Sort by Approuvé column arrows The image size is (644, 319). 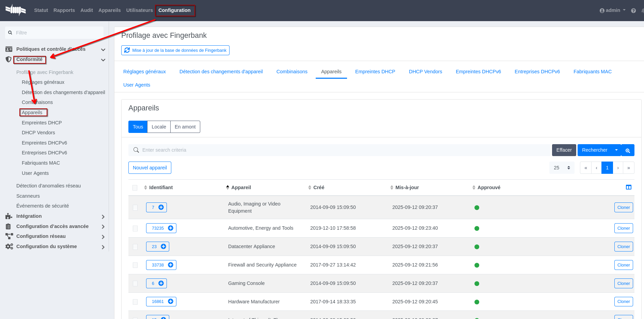pos(474,187)
